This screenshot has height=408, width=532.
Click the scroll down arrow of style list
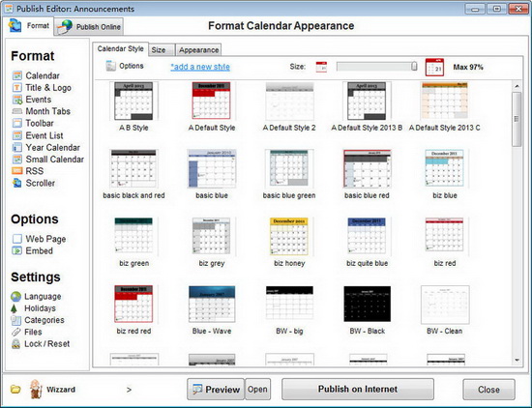517,360
